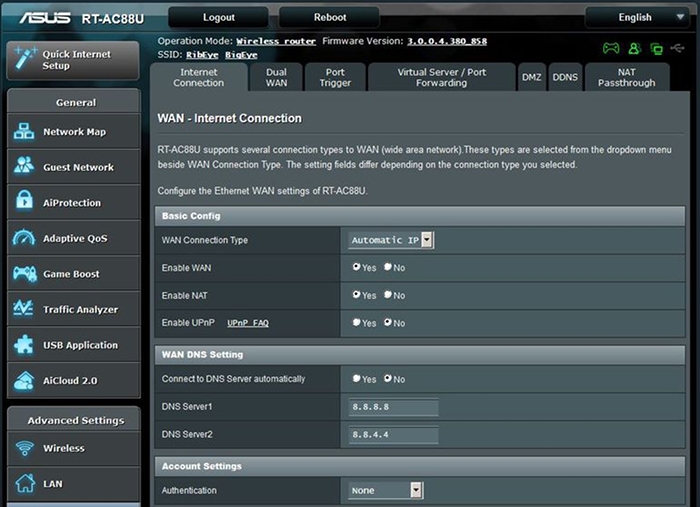700x507 pixels.
Task: Select No for automatic DNS server connection
Action: 388,378
